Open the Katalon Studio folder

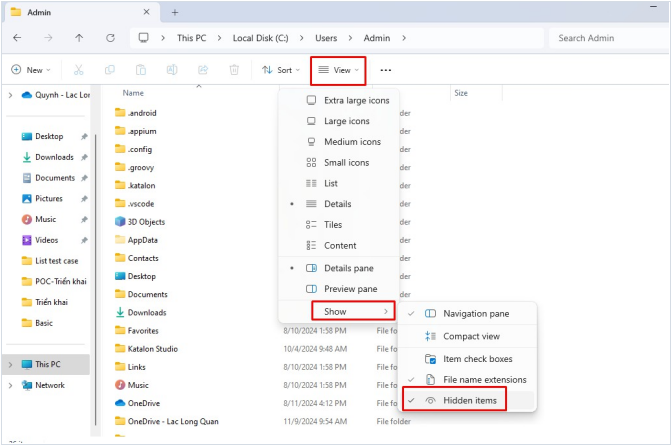coord(152,348)
